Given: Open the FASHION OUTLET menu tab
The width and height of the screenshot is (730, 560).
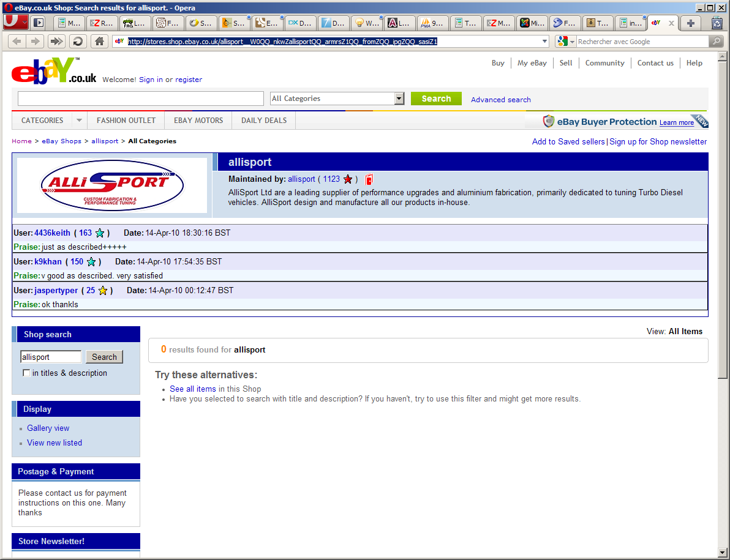Looking at the screenshot, I should [x=126, y=121].
